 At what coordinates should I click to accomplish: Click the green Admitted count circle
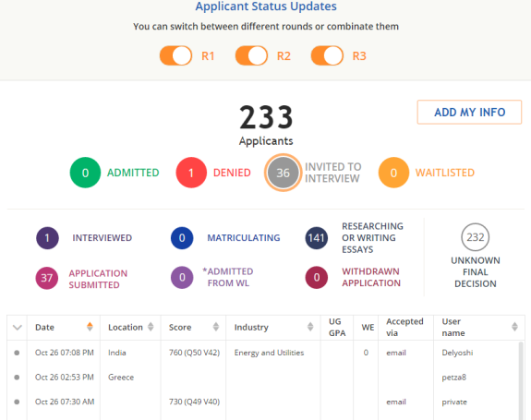tap(85, 173)
